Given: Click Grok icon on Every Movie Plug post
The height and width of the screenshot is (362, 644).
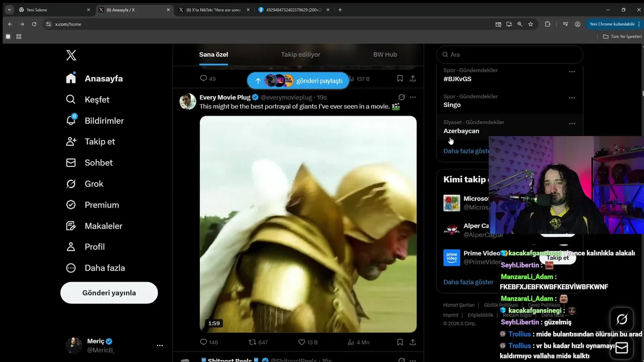Looking at the screenshot, I should (401, 98).
